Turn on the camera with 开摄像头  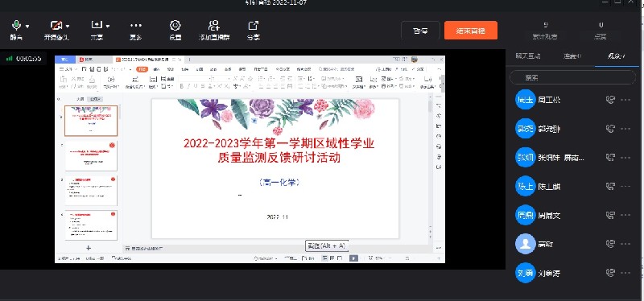pos(56,26)
